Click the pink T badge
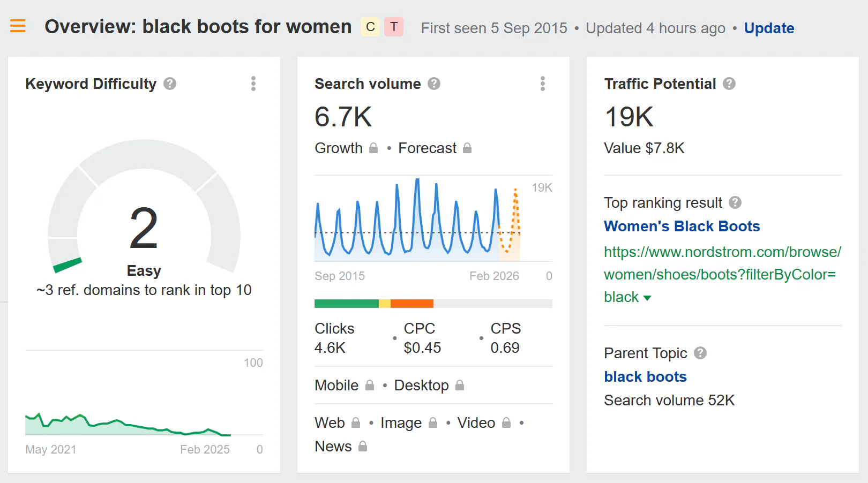 tap(394, 27)
